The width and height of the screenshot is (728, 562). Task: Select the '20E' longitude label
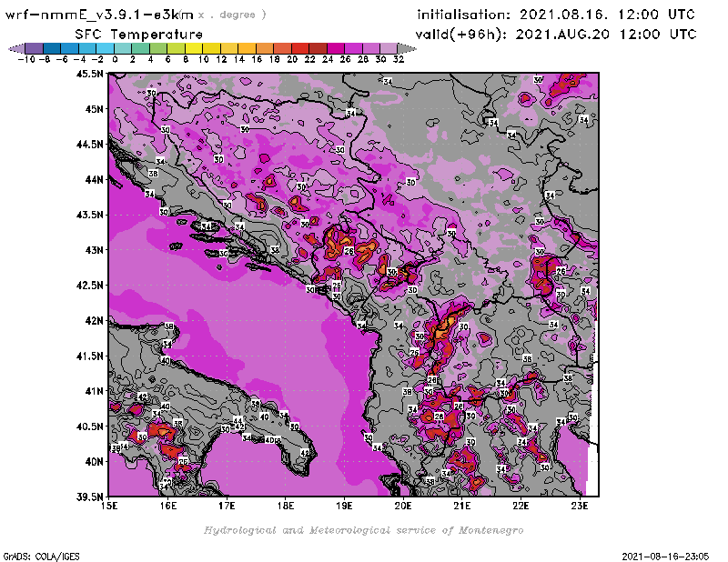click(403, 506)
